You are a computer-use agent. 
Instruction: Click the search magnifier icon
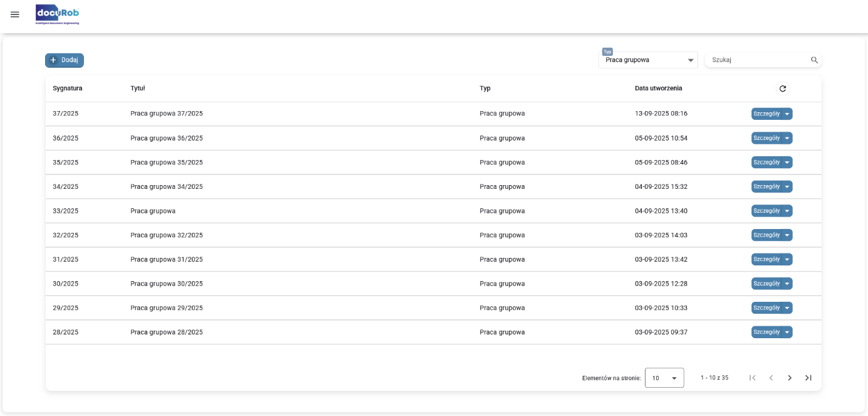[x=814, y=60]
